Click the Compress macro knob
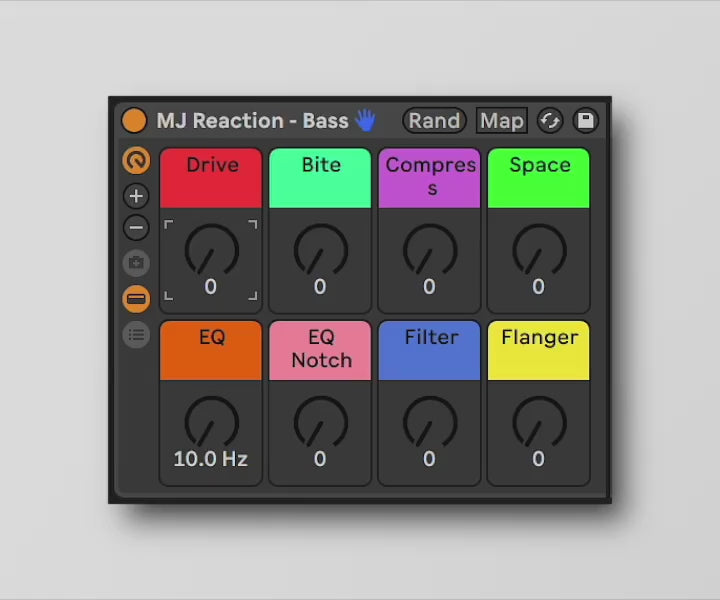The width and height of the screenshot is (720, 600). pyautogui.click(x=430, y=250)
